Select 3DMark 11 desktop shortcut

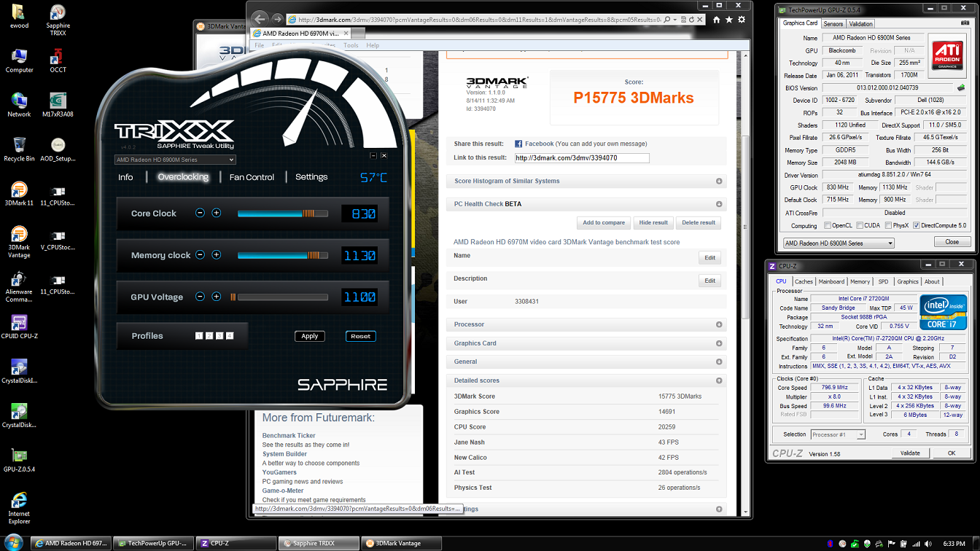point(19,194)
